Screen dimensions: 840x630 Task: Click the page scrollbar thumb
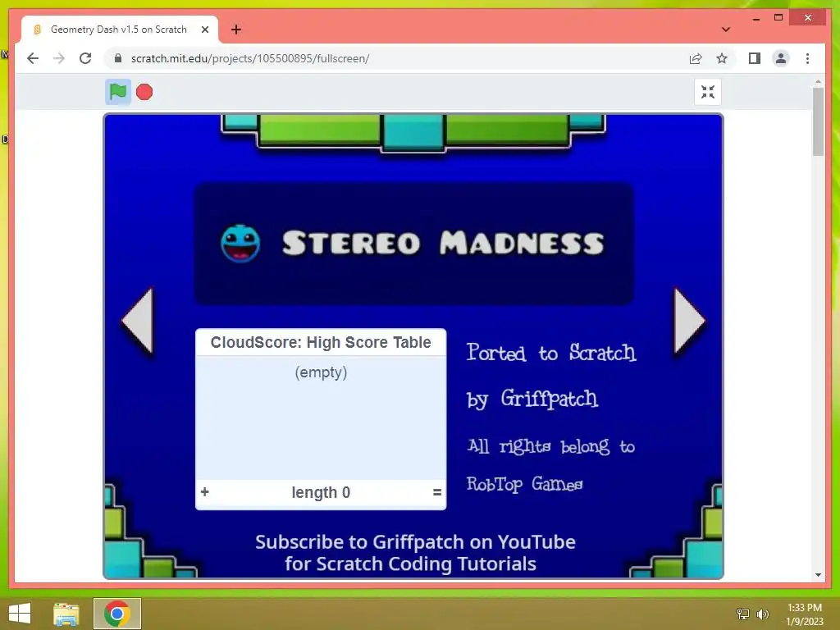(818, 121)
